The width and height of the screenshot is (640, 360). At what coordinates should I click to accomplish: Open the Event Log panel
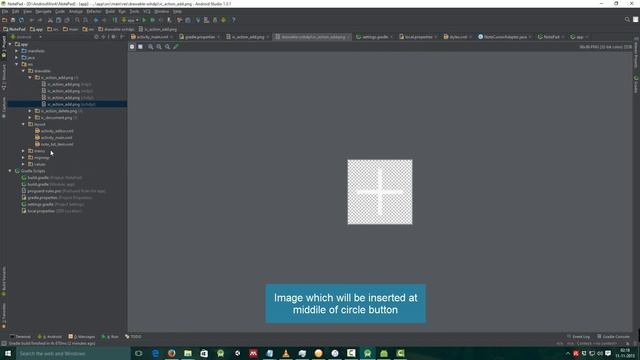tap(578, 337)
